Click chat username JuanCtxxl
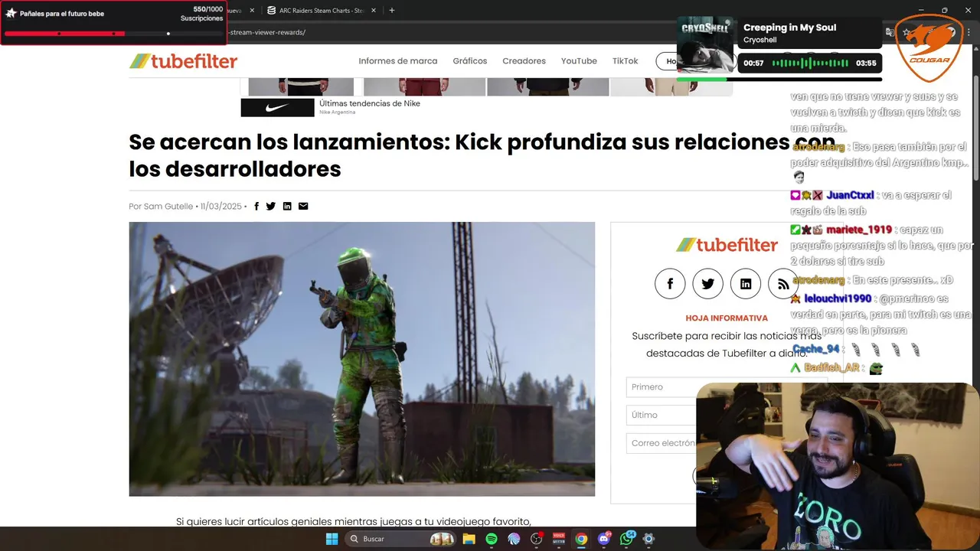This screenshot has height=551, width=980. click(x=850, y=196)
